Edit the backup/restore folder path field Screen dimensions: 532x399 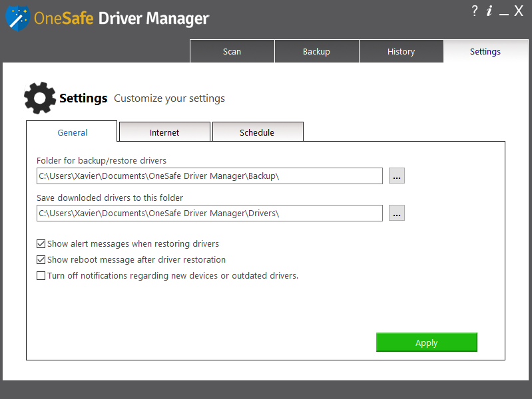[x=210, y=176]
